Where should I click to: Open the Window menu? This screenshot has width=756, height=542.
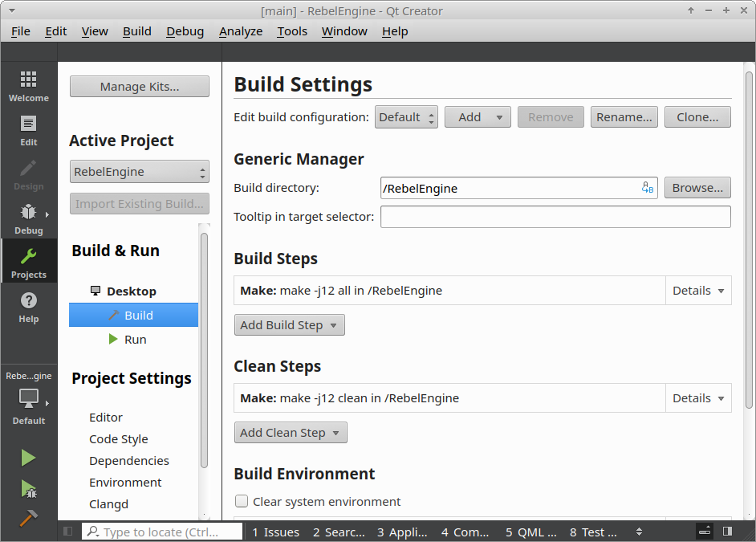pos(344,31)
